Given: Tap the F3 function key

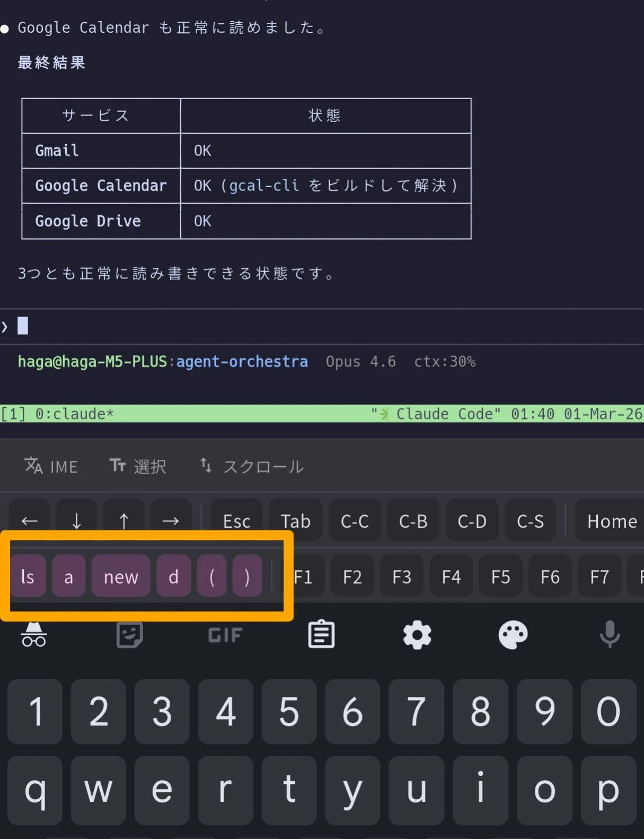Looking at the screenshot, I should point(402,576).
